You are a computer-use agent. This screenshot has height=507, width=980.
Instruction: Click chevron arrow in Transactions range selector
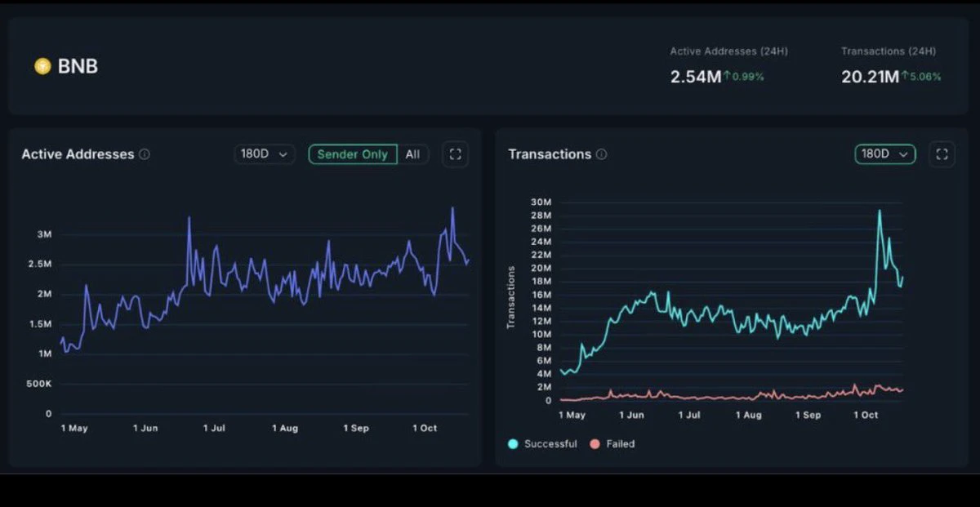(903, 154)
